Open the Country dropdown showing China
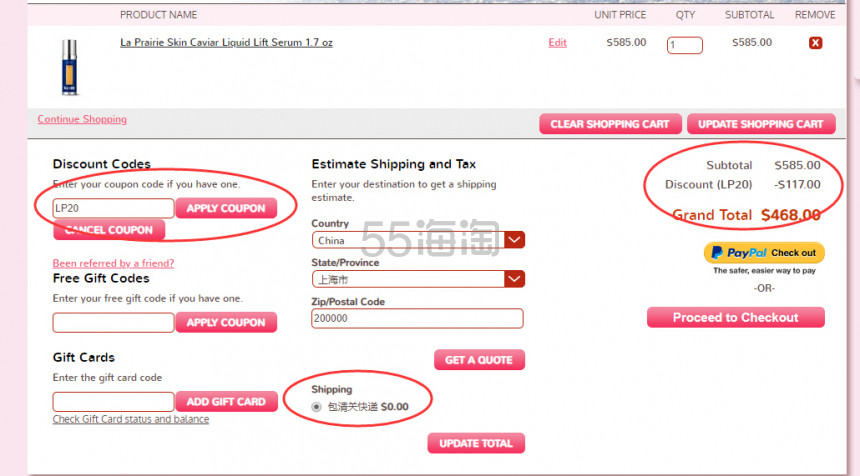Viewport: 860px width, 476px height. 418,240
